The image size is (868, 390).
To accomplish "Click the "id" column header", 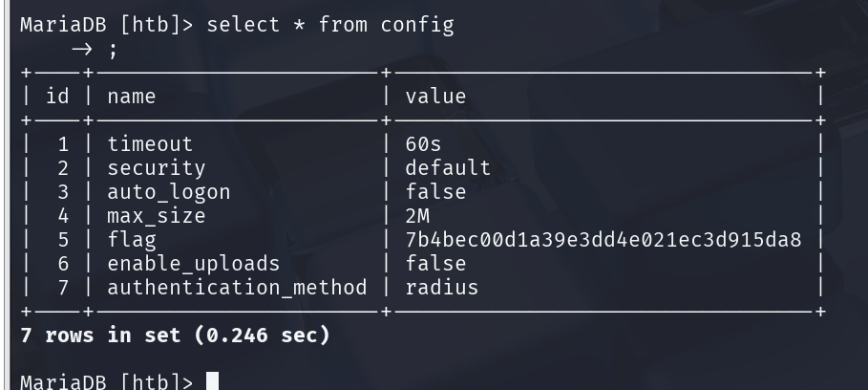I will tap(57, 96).
